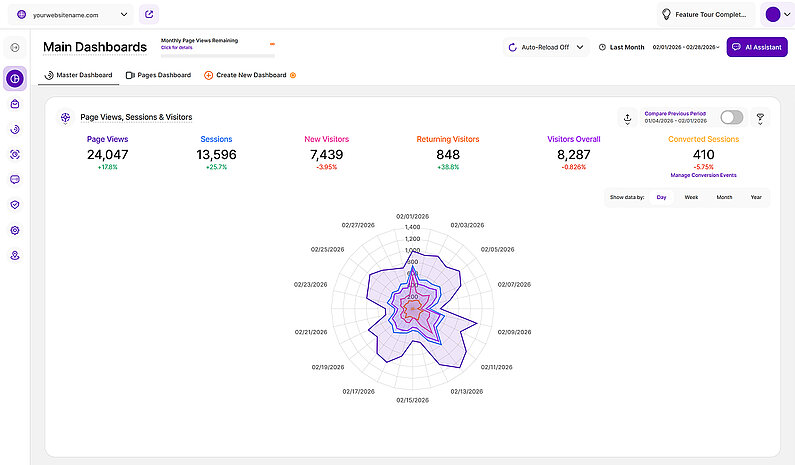Click the shield icon in the sidebar

coord(15,204)
